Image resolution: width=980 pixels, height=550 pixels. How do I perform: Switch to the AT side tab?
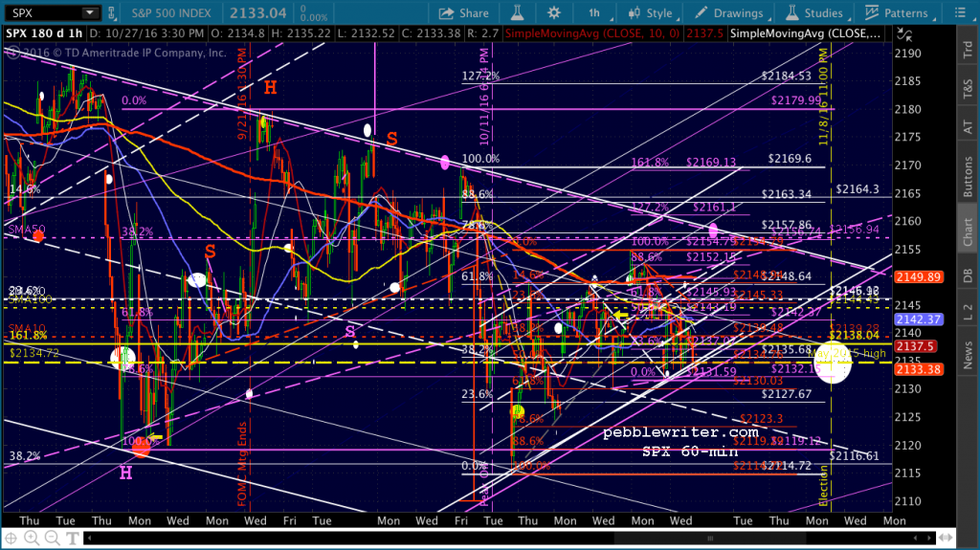969,127
